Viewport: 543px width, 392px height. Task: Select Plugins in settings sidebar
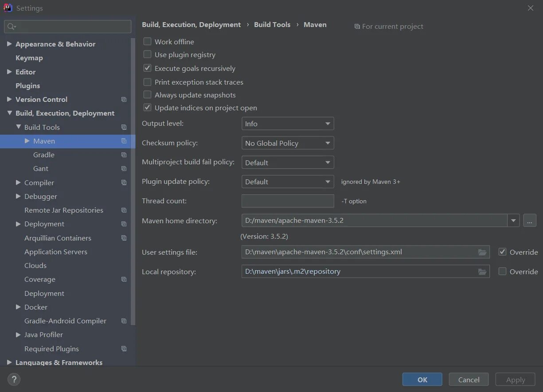28,86
